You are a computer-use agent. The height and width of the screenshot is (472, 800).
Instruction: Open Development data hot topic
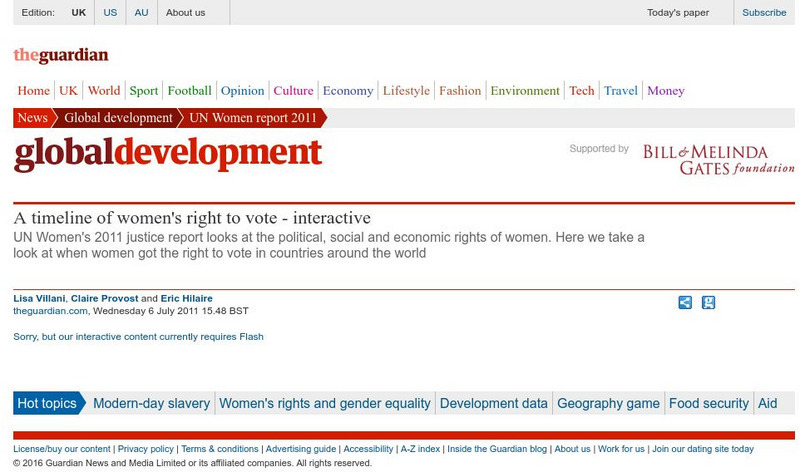[494, 403]
